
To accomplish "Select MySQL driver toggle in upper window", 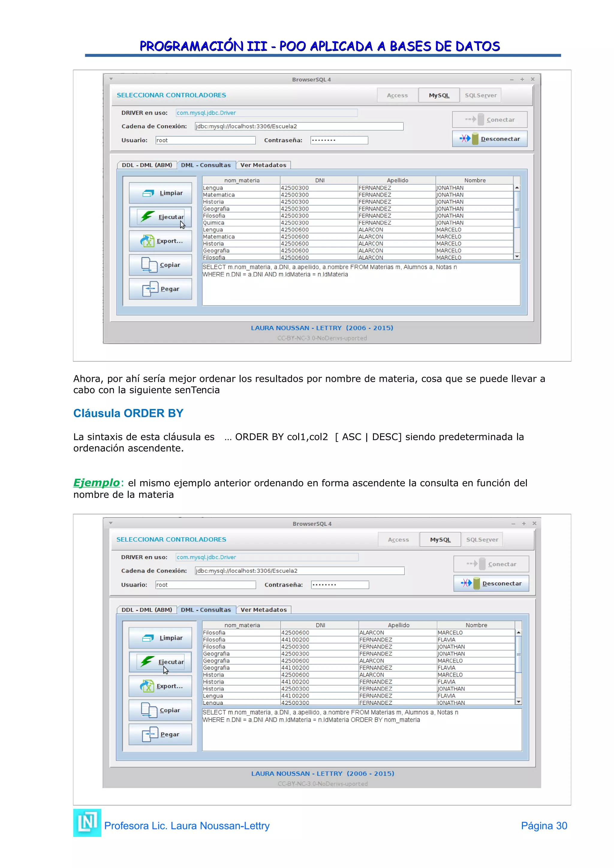I will pos(439,95).
